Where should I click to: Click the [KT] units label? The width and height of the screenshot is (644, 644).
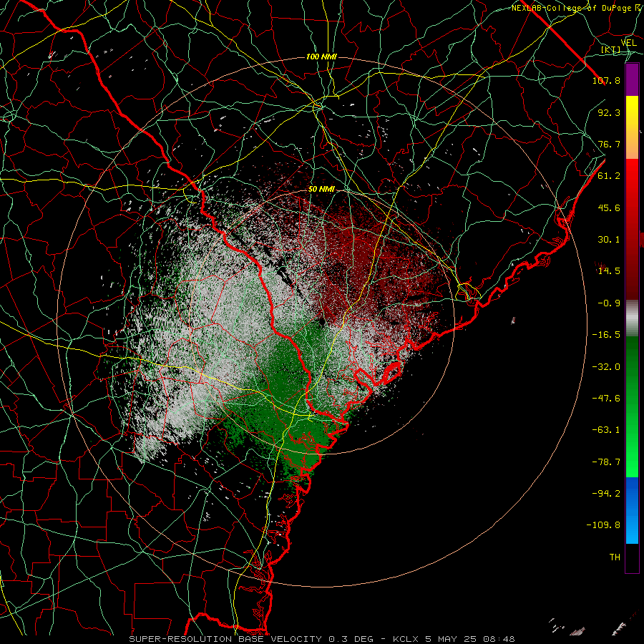pyautogui.click(x=611, y=50)
